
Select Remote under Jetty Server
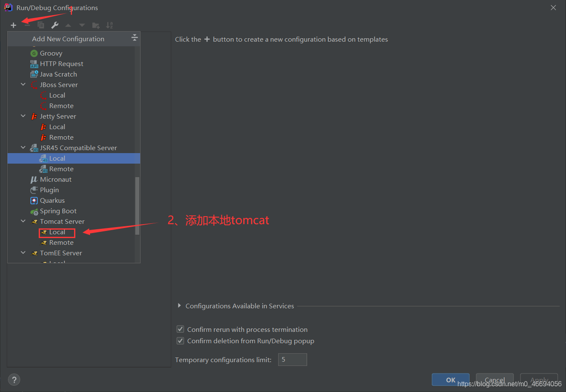click(x=61, y=138)
